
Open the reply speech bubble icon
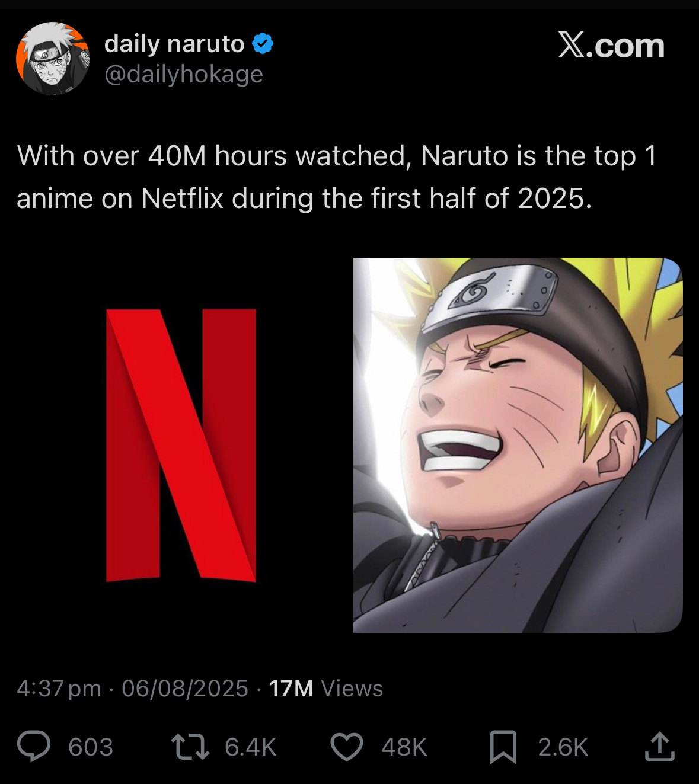[x=34, y=746]
